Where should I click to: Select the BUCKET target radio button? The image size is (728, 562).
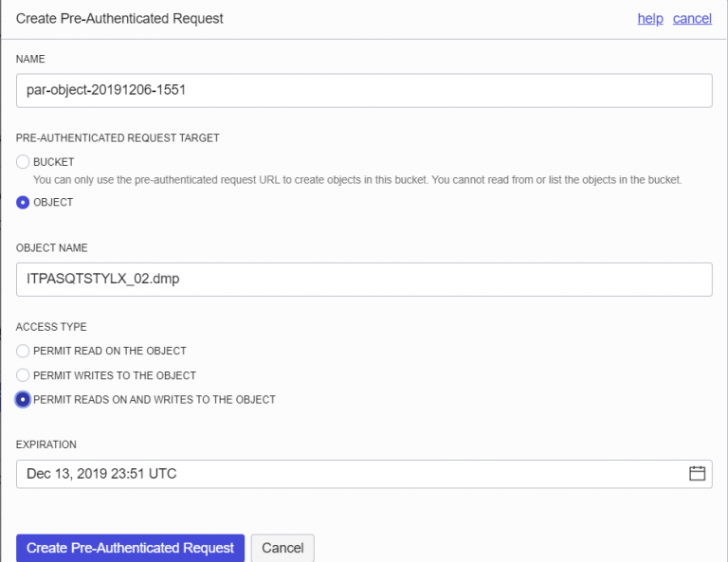point(24,162)
